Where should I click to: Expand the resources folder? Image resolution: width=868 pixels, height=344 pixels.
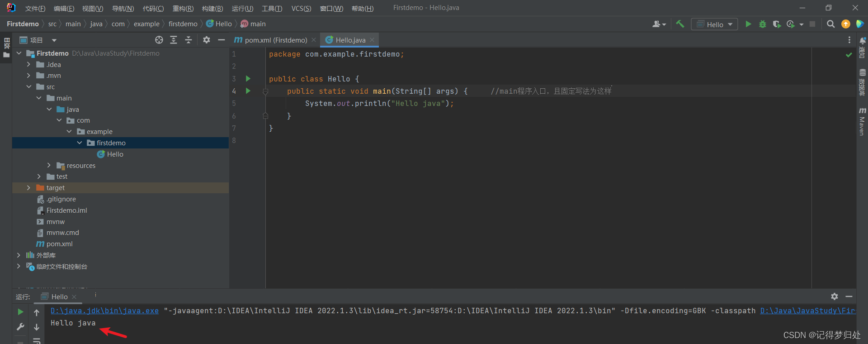(x=49, y=165)
